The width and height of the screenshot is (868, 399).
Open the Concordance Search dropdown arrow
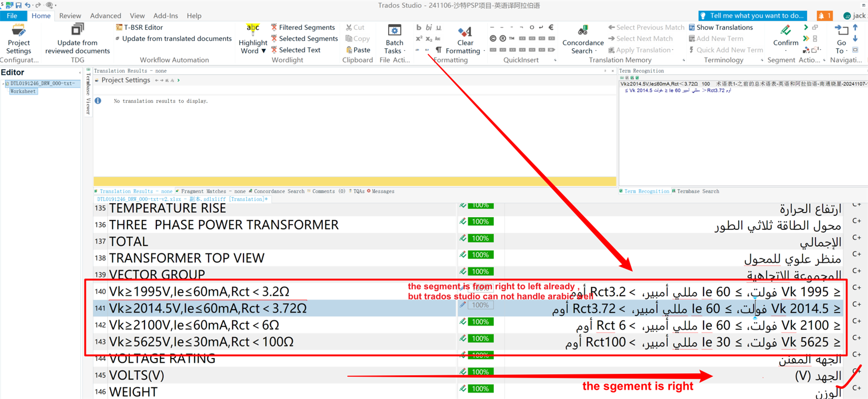[x=596, y=51]
